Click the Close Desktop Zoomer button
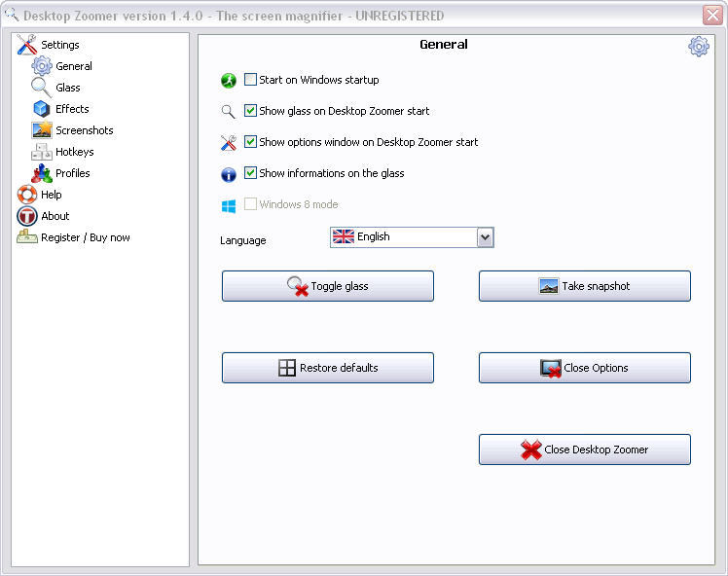Screen dimensions: 728x576 (x=585, y=450)
